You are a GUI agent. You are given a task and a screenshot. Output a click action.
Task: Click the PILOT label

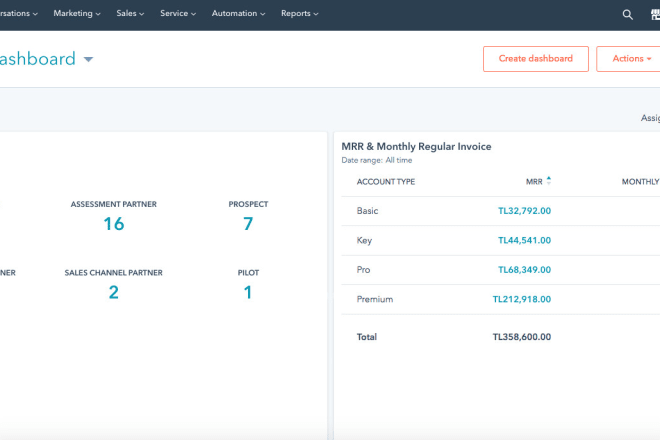click(248, 273)
